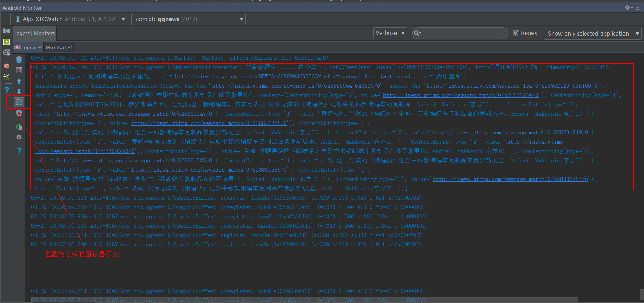
Task: Toggle the soft wraps icon in logcat toolbar
Action: pyautogui.click(x=19, y=102)
